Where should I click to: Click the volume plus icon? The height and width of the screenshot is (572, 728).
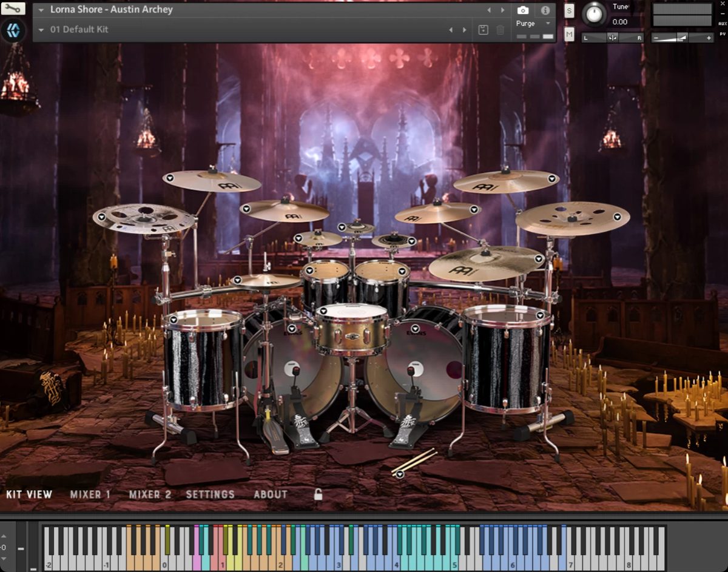[x=708, y=38]
